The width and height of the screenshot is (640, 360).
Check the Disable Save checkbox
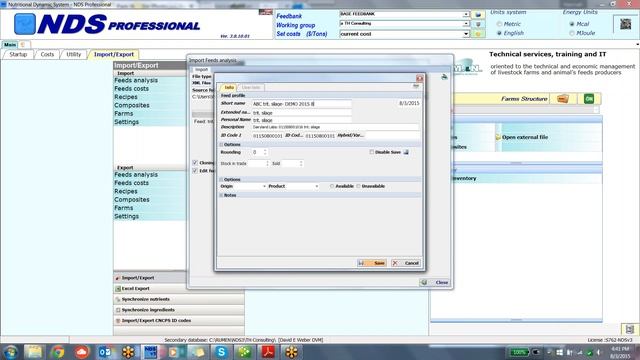click(371, 152)
